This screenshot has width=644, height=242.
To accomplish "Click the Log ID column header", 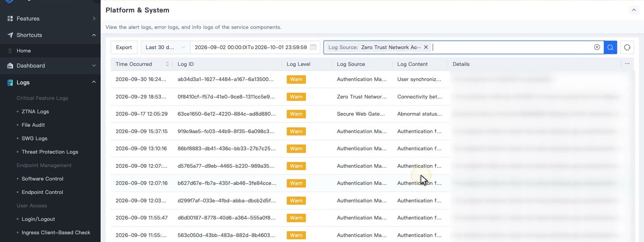I will pos(186,64).
